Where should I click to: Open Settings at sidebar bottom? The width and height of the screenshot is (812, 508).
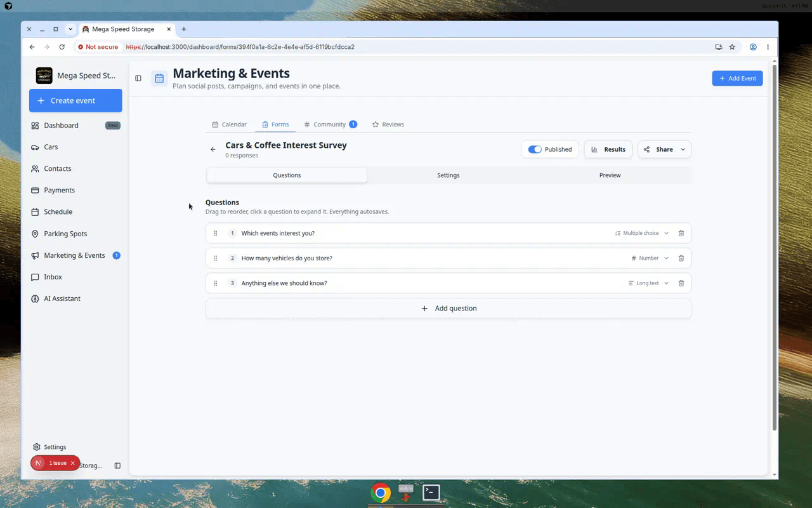pos(49,447)
